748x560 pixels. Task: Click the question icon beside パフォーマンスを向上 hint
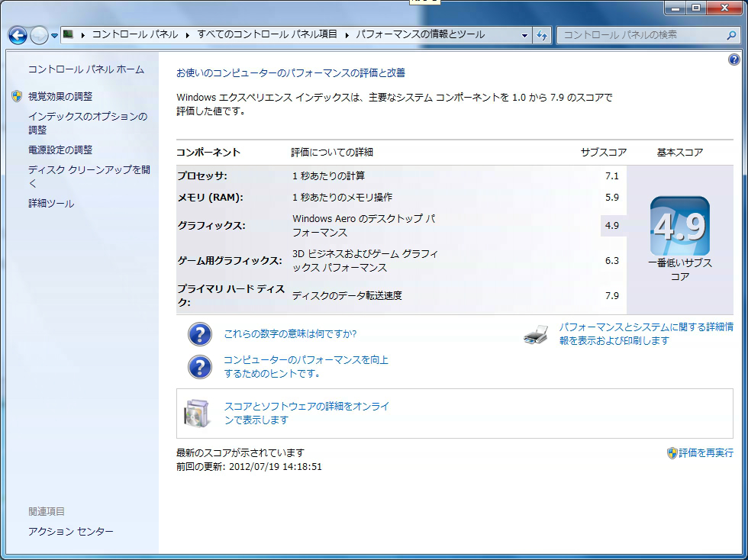click(200, 367)
